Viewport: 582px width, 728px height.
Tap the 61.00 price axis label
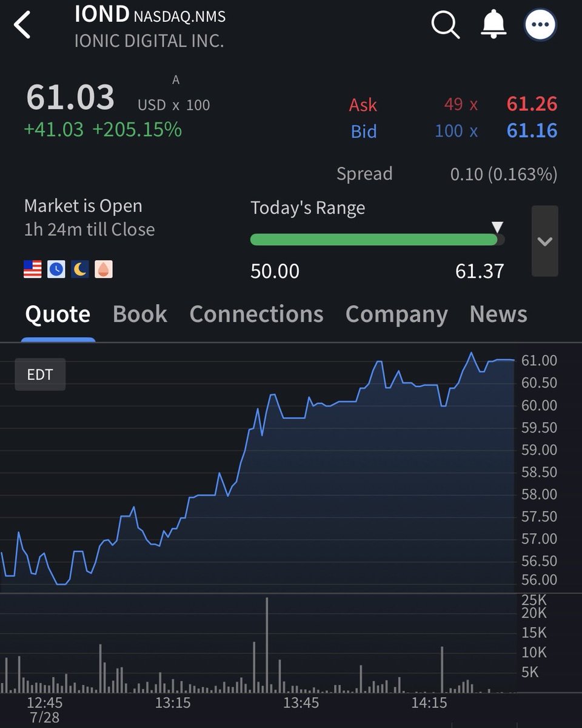click(539, 361)
